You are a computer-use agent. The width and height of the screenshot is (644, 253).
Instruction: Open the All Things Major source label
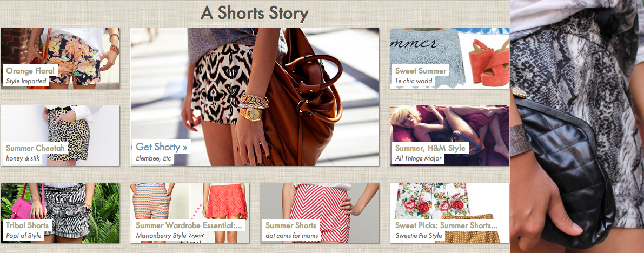click(x=419, y=158)
